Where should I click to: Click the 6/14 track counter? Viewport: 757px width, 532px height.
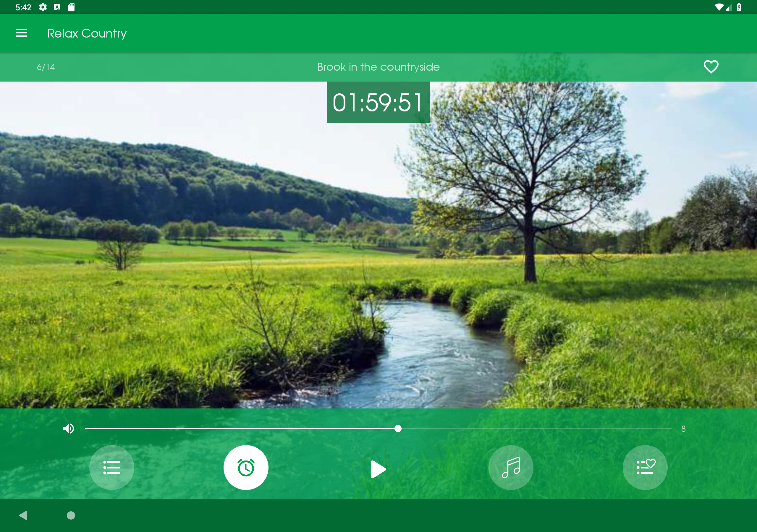pyautogui.click(x=46, y=67)
